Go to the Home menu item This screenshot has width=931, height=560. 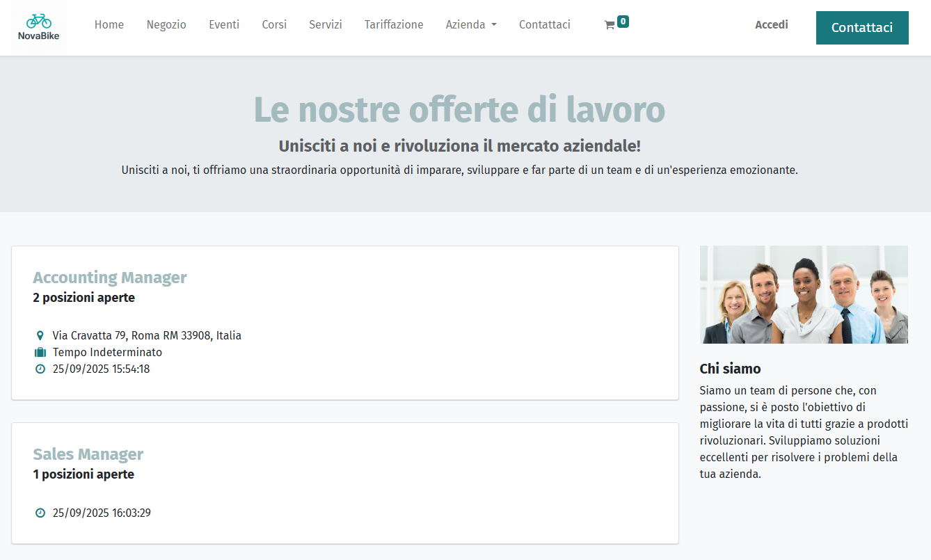tap(109, 25)
